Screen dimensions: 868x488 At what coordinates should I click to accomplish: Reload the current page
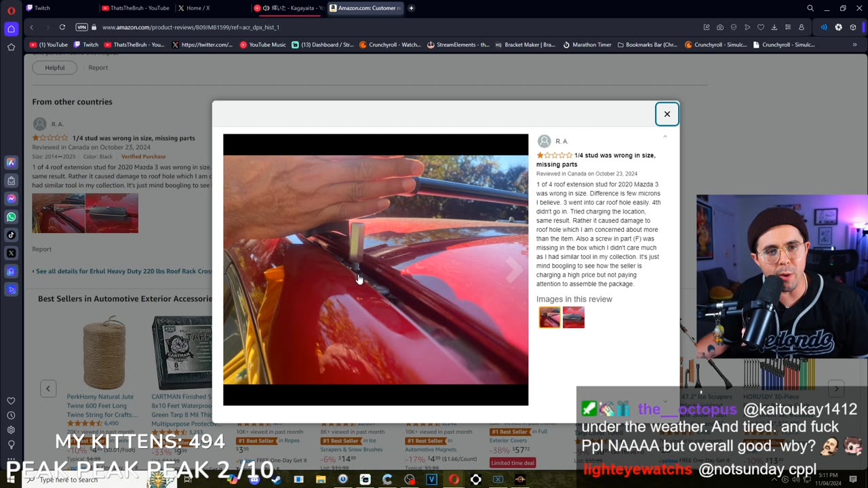pyautogui.click(x=62, y=27)
